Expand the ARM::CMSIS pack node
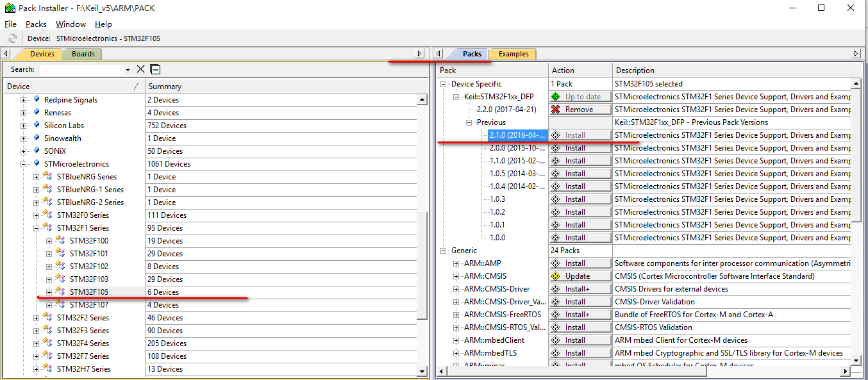This screenshot has height=380, width=868. (x=456, y=276)
